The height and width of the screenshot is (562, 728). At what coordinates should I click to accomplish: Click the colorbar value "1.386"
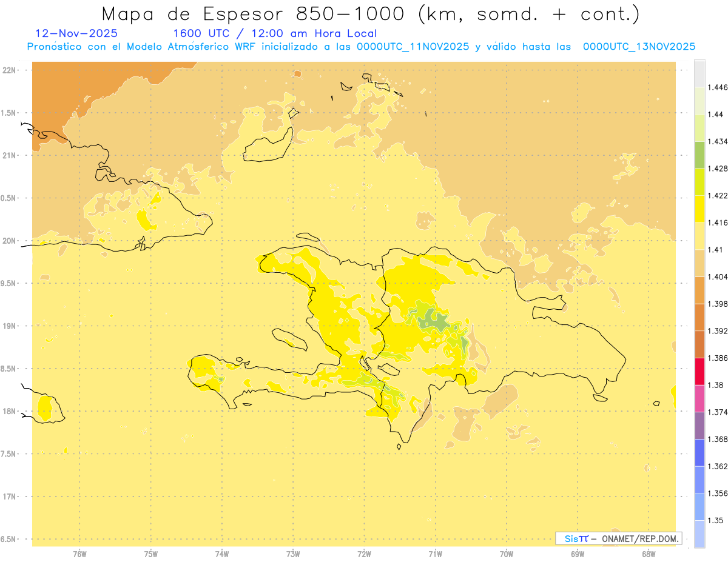(716, 358)
